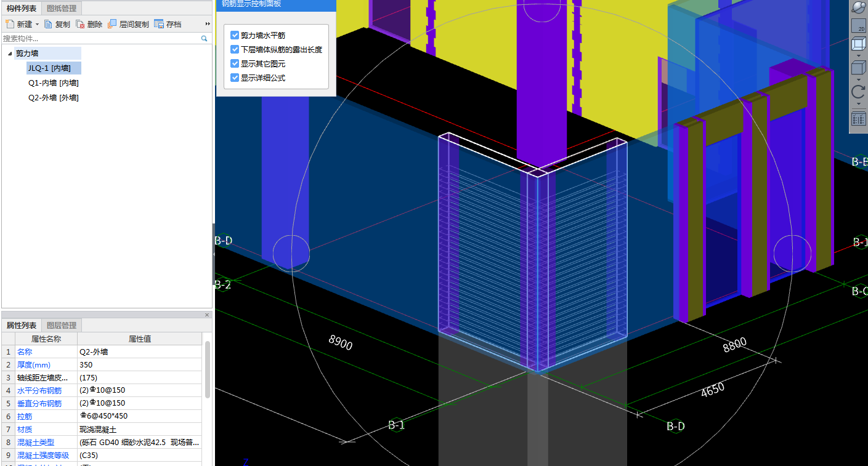Open the 新建 dropdown arrow

pyautogui.click(x=37, y=25)
